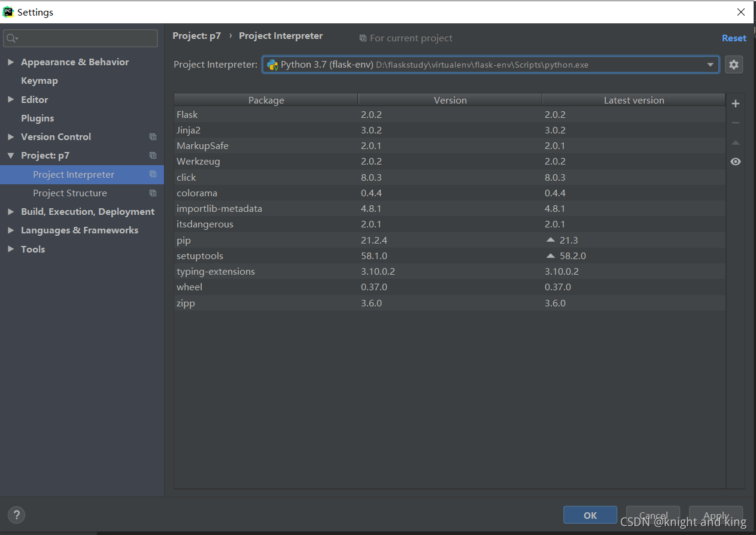Sort by Version column header
The height and width of the screenshot is (535, 756).
(450, 100)
